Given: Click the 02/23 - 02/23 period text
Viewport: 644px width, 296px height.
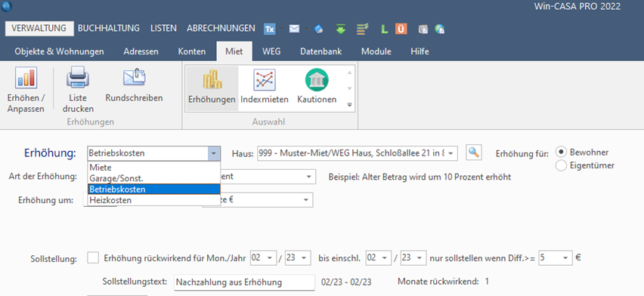Looking at the screenshot, I should coord(346,282).
